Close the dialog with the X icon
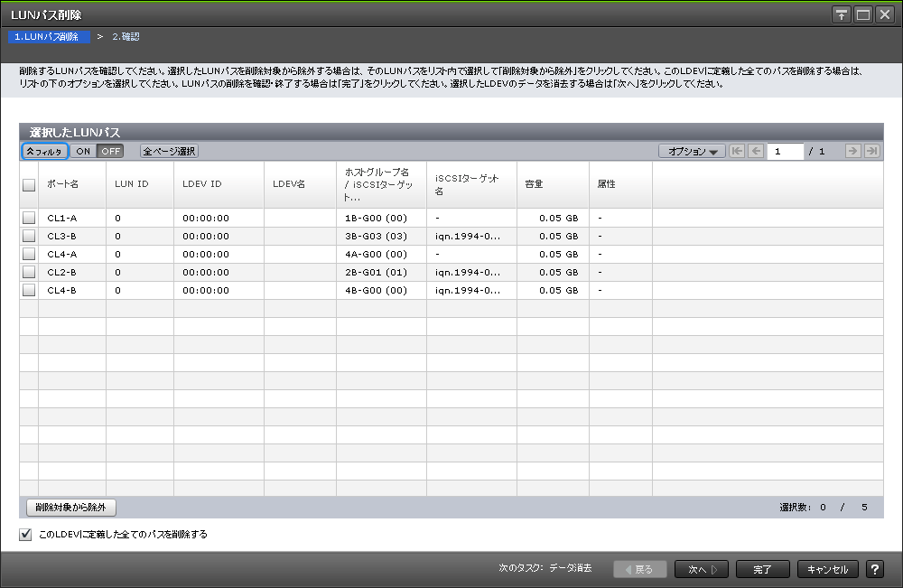This screenshot has height=588, width=903. coord(883,14)
